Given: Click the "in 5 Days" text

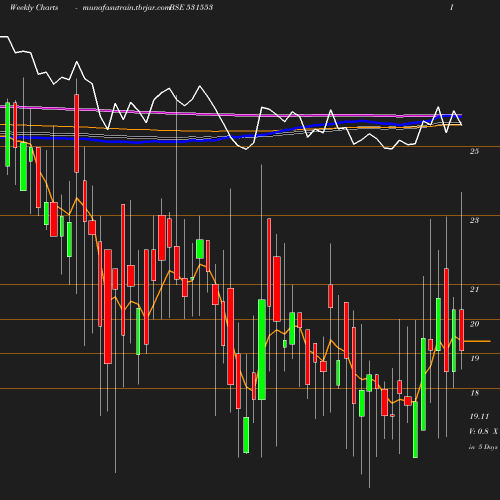Looking at the screenshot, I should [x=483, y=447].
